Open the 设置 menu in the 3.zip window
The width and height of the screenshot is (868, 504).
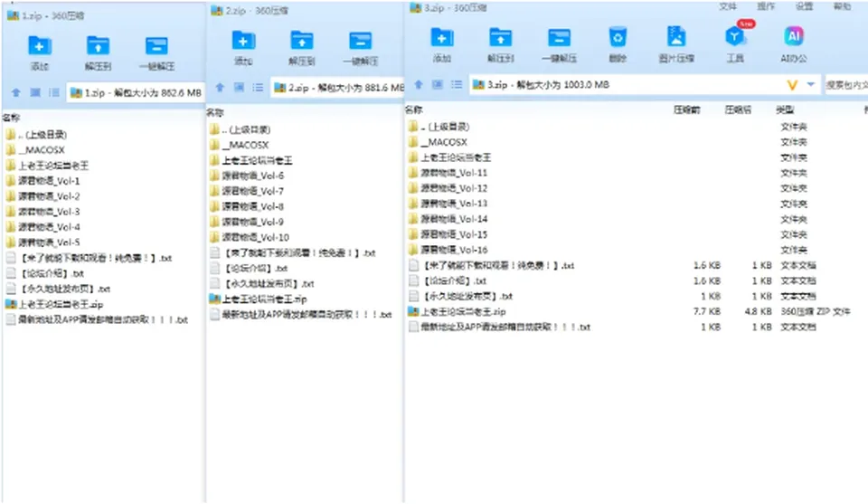pos(804,6)
